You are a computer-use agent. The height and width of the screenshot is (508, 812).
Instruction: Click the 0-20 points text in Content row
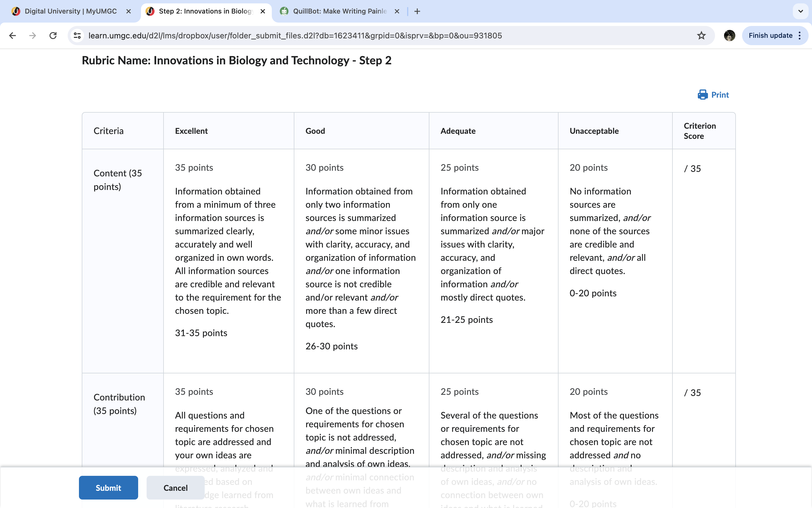click(593, 293)
